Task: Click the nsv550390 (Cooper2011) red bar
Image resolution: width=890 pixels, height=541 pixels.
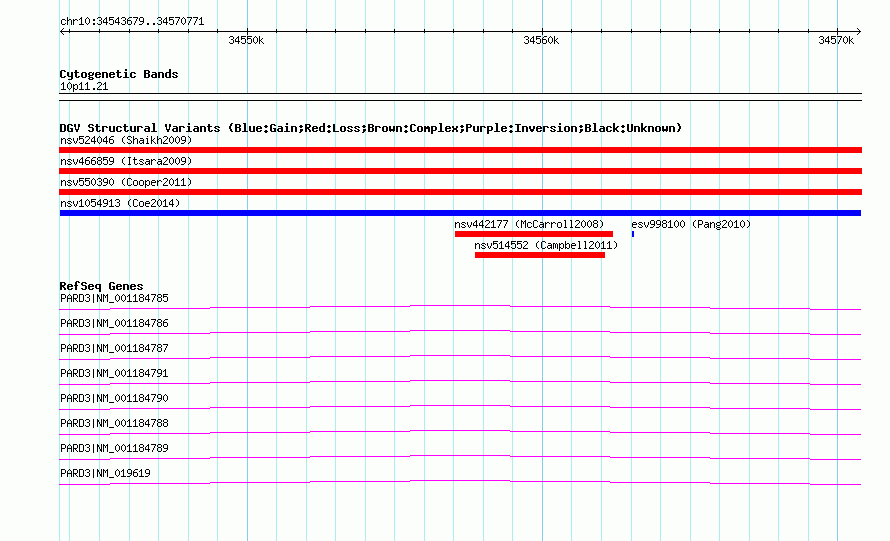Action: (x=460, y=192)
